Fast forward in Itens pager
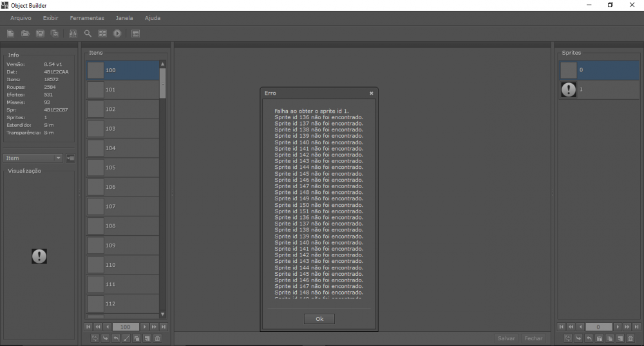Image resolution: width=644 pixels, height=346 pixels. 154,327
